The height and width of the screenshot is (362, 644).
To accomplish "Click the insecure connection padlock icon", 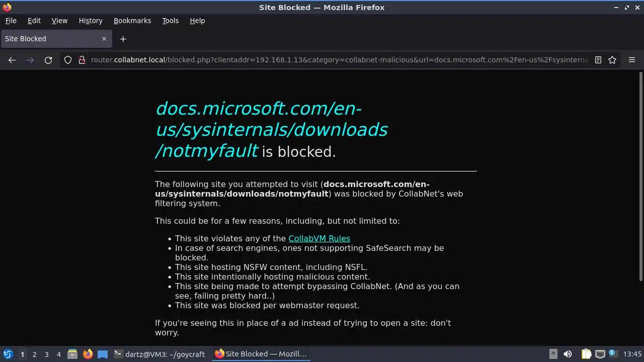I will [82, 60].
